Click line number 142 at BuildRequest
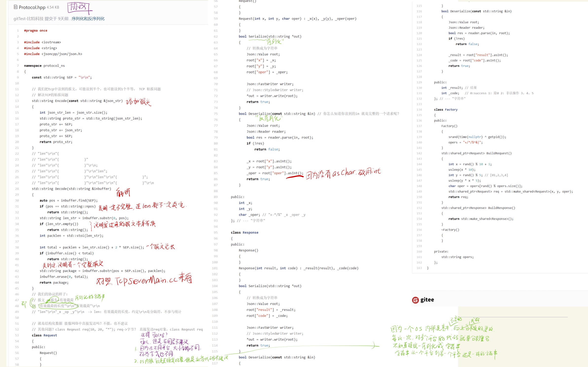 tap(419, 153)
